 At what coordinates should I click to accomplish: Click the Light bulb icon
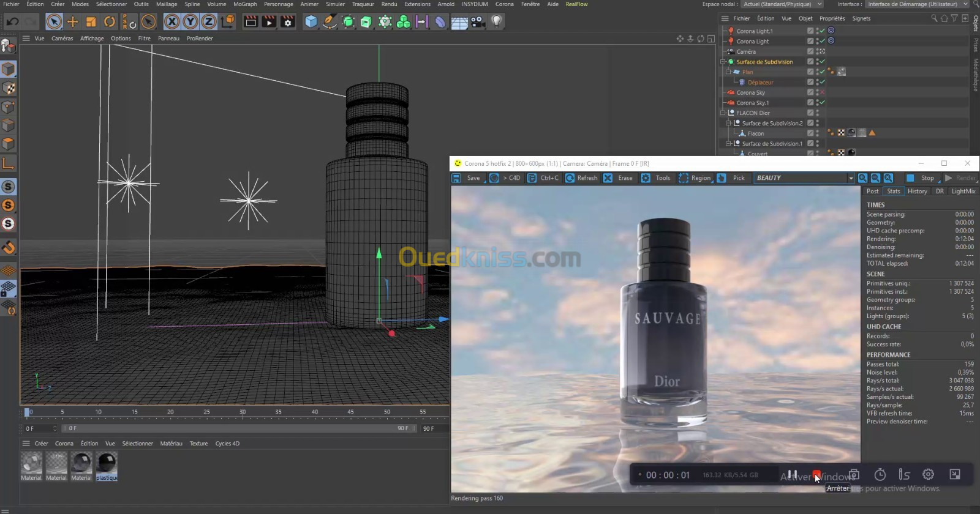[x=497, y=22]
